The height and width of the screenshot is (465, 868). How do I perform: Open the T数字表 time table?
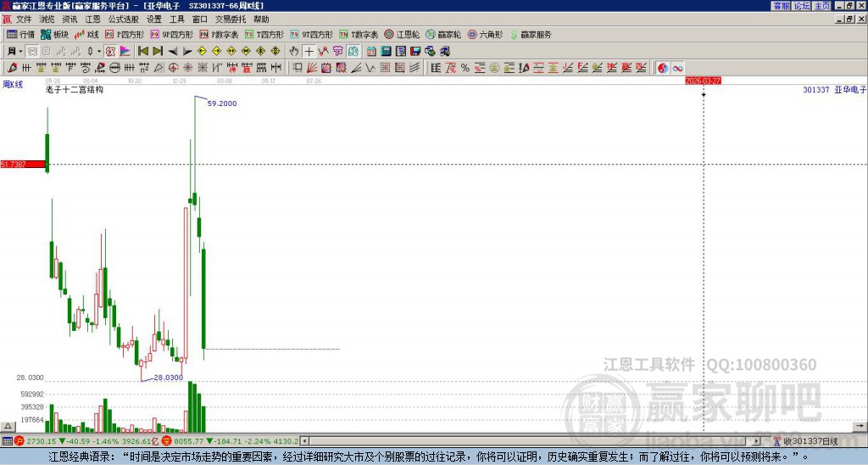click(x=359, y=34)
